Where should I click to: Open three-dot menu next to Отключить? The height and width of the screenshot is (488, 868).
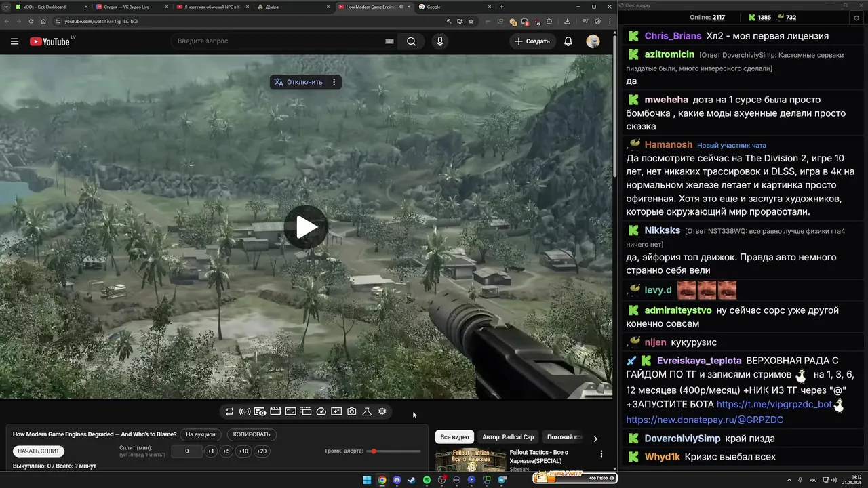tap(334, 82)
